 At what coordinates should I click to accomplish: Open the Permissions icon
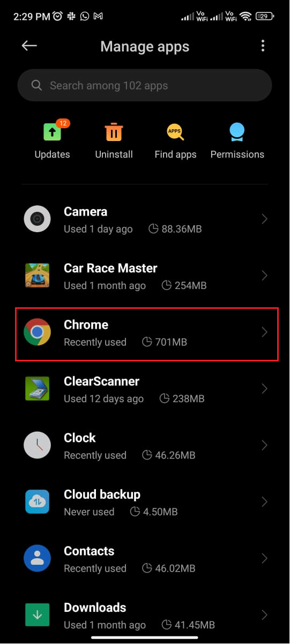[x=237, y=131]
